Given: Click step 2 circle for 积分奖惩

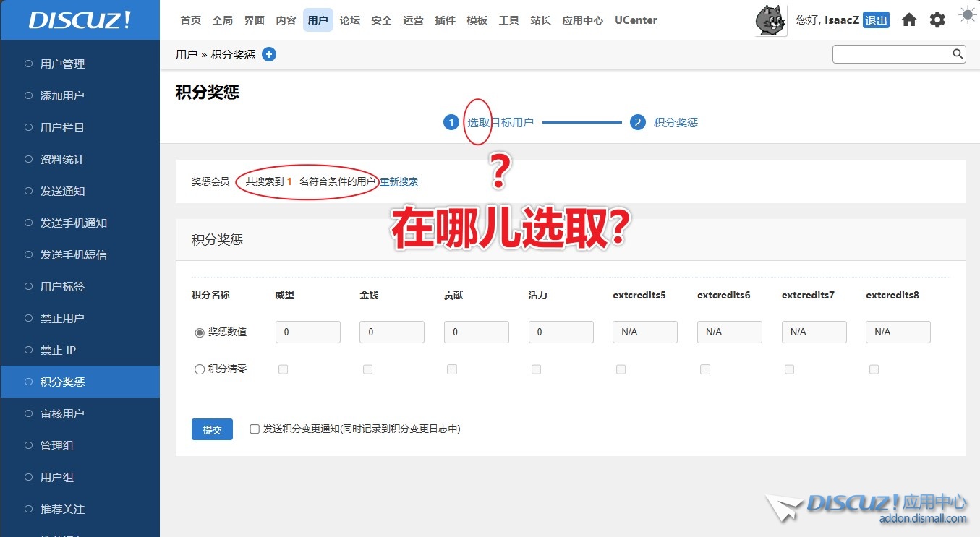Looking at the screenshot, I should coord(637,123).
